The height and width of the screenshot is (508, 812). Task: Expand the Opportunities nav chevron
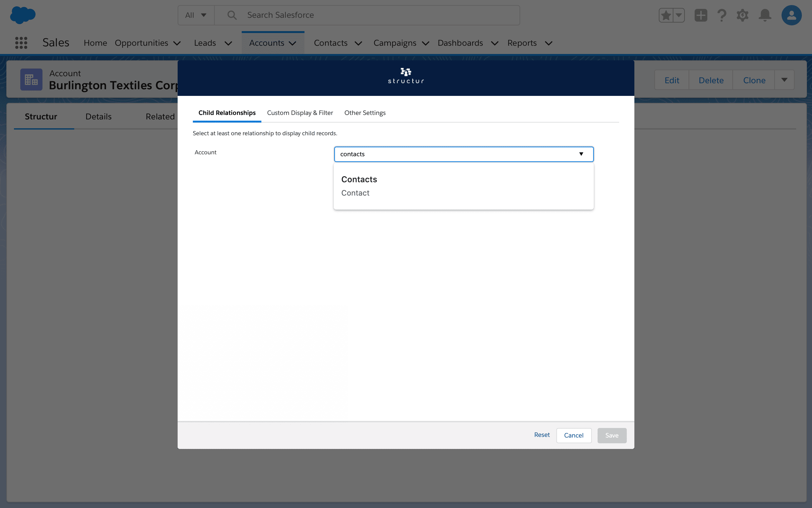pos(177,43)
